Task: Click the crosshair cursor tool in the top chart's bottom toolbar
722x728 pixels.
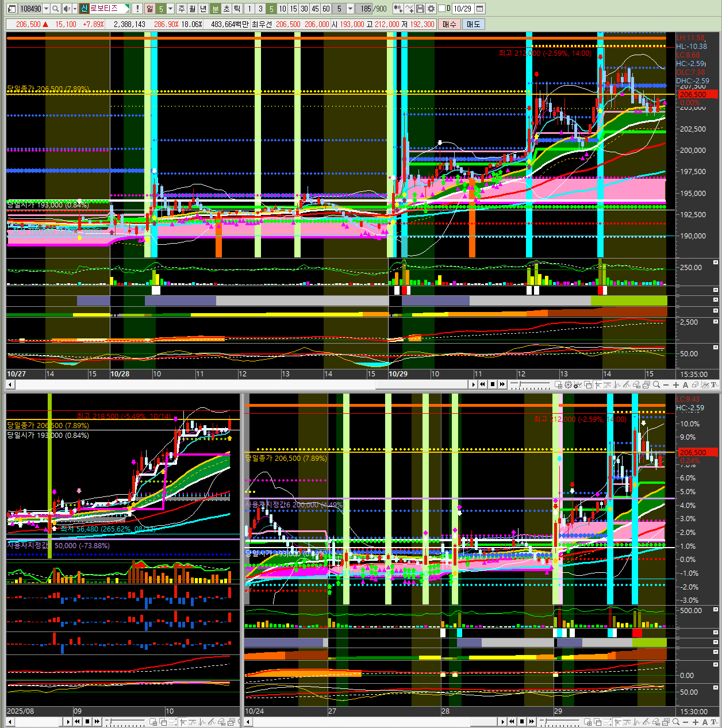Action: [598, 385]
